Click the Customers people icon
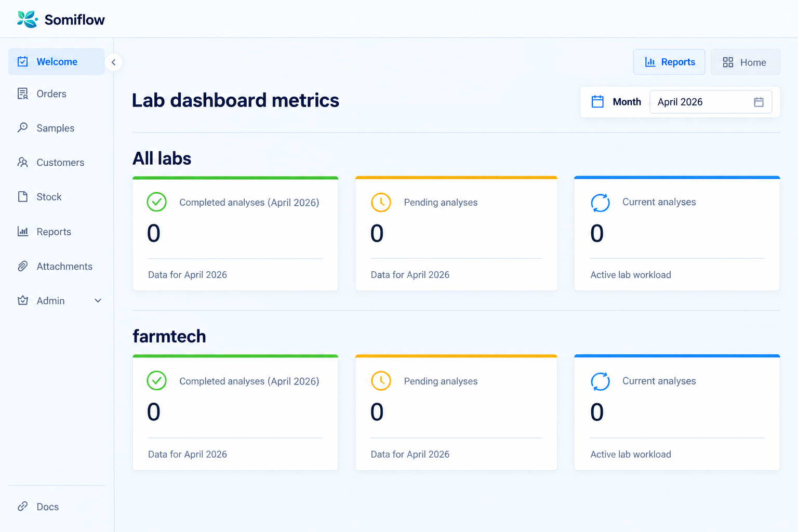This screenshot has height=532, width=798. (x=23, y=162)
